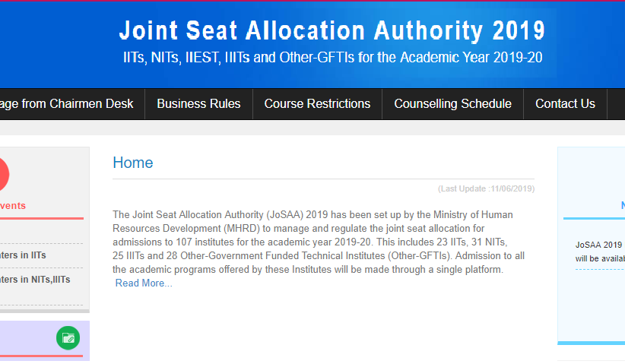Click the Read More link
625x364 pixels.
(144, 283)
